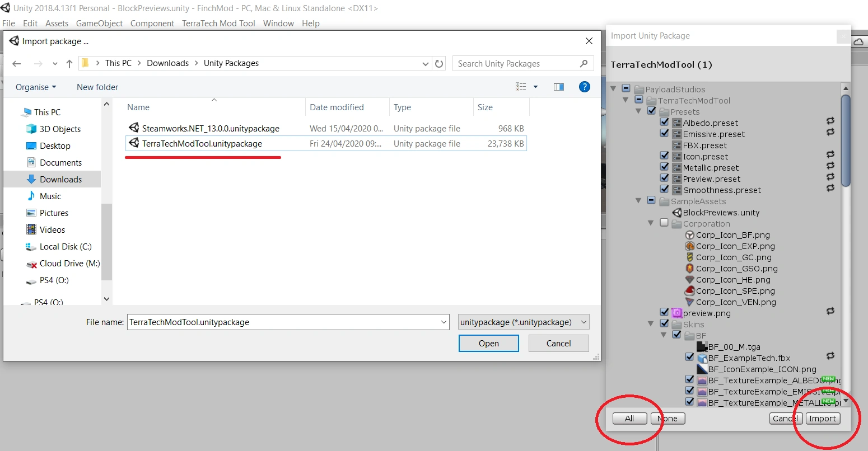The width and height of the screenshot is (868, 451).
Task: Select the Corp_Icon_GSO.png icon
Action: pos(690,269)
